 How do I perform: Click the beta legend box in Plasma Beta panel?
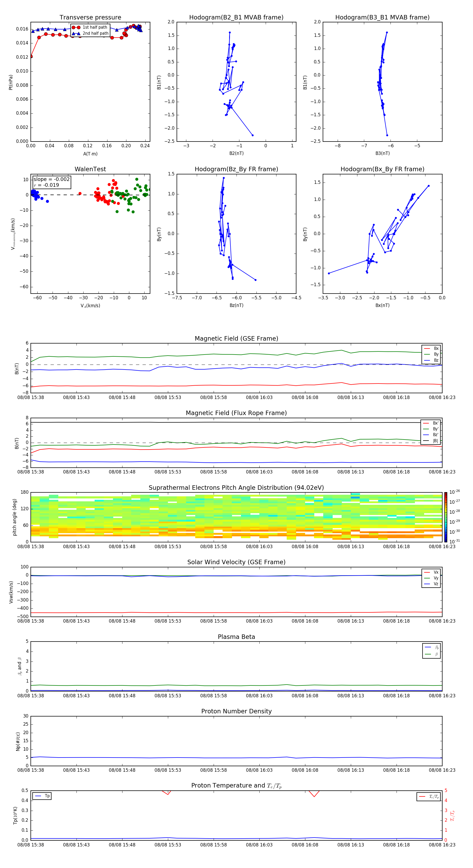(431, 651)
